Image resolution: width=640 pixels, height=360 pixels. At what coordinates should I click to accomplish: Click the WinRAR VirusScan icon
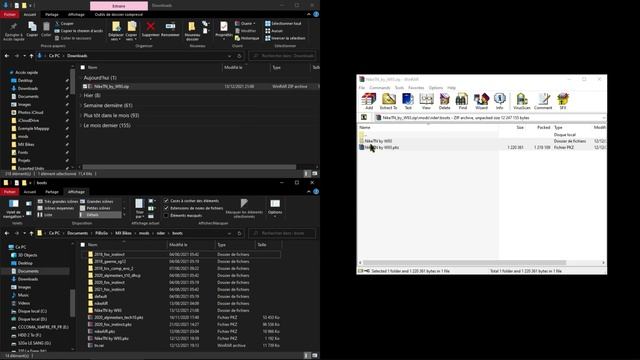point(522,101)
